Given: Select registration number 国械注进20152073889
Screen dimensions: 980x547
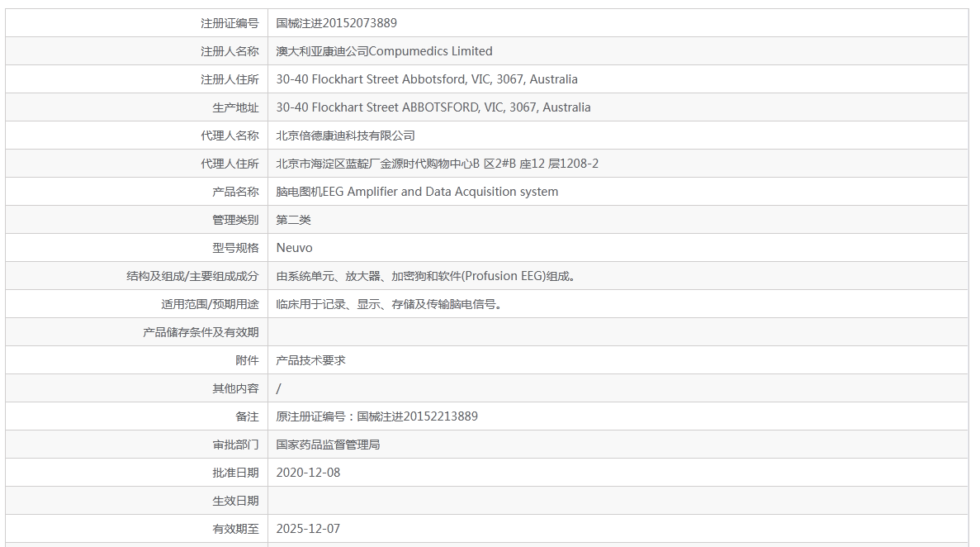Looking at the screenshot, I should 336,23.
